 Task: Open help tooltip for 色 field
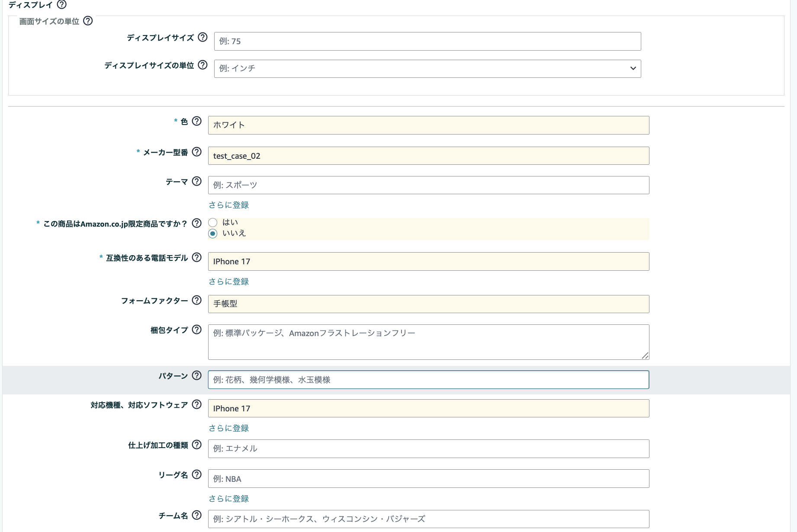point(197,121)
